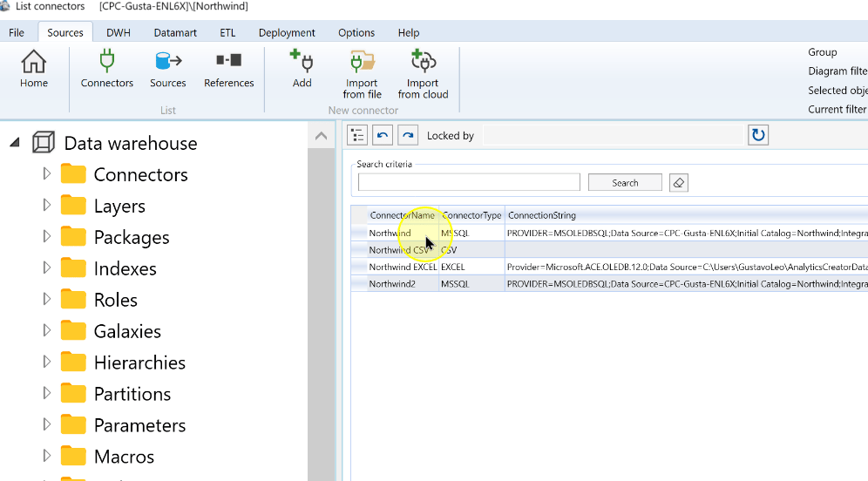Click the redo arrow icon
The image size is (868, 481).
[x=408, y=135]
